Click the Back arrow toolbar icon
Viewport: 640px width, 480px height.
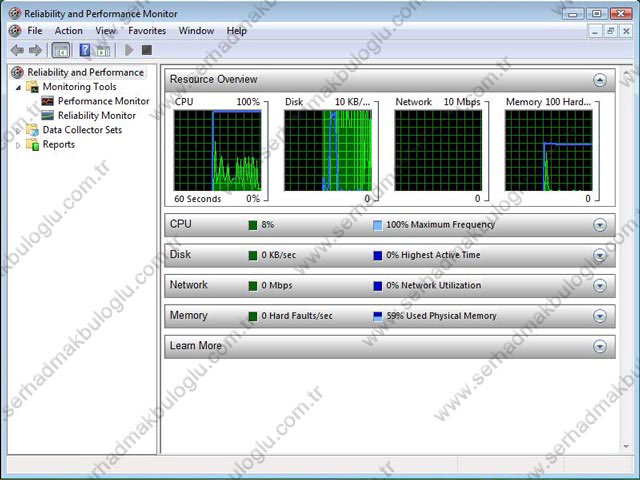pyautogui.click(x=17, y=50)
